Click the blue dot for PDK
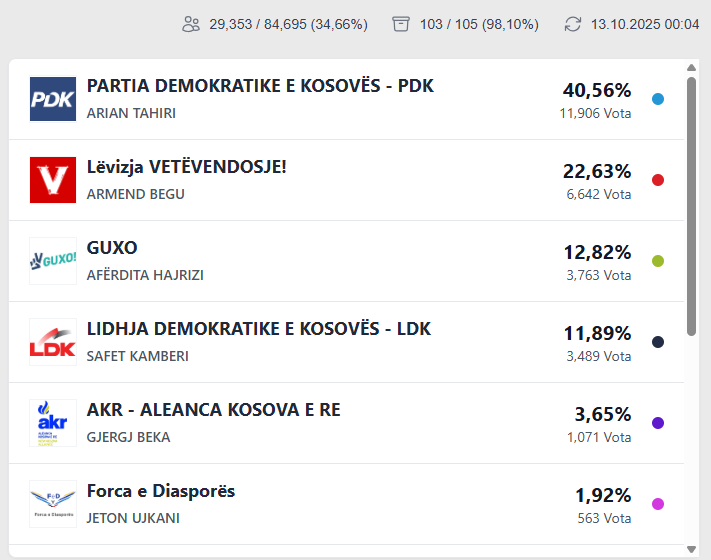This screenshot has width=711, height=560. click(x=657, y=99)
